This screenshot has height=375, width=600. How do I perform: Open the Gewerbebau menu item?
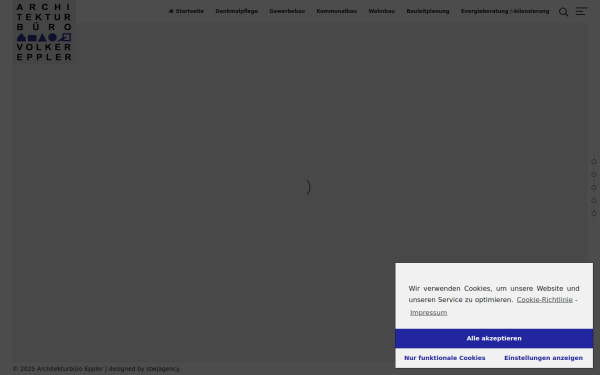pyautogui.click(x=287, y=11)
